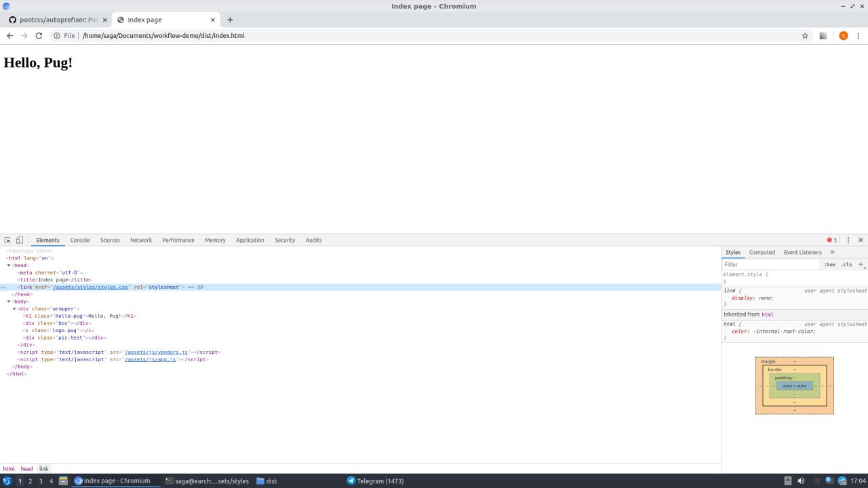Click the browser forward arrow
The image size is (868, 488).
click(24, 35)
